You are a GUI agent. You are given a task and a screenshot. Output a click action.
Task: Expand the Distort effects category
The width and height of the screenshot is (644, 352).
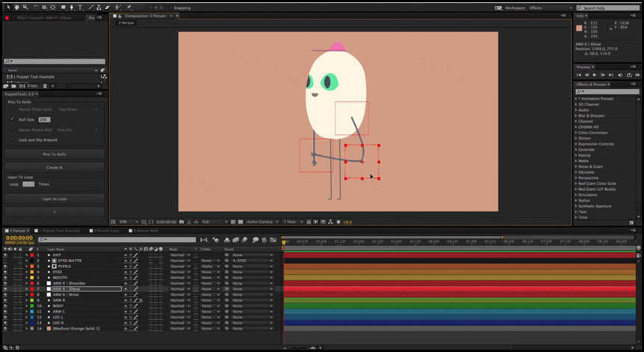577,139
